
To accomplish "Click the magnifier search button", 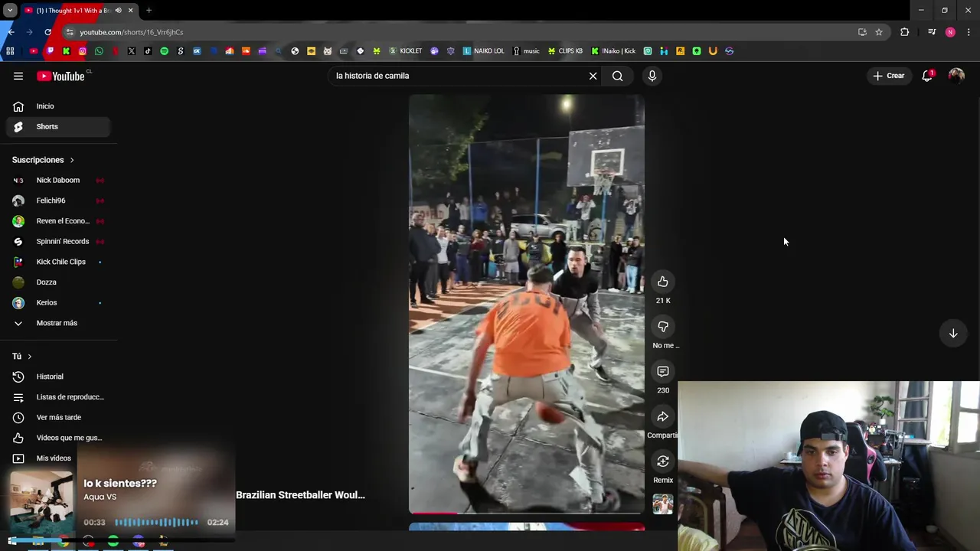I will (x=618, y=76).
